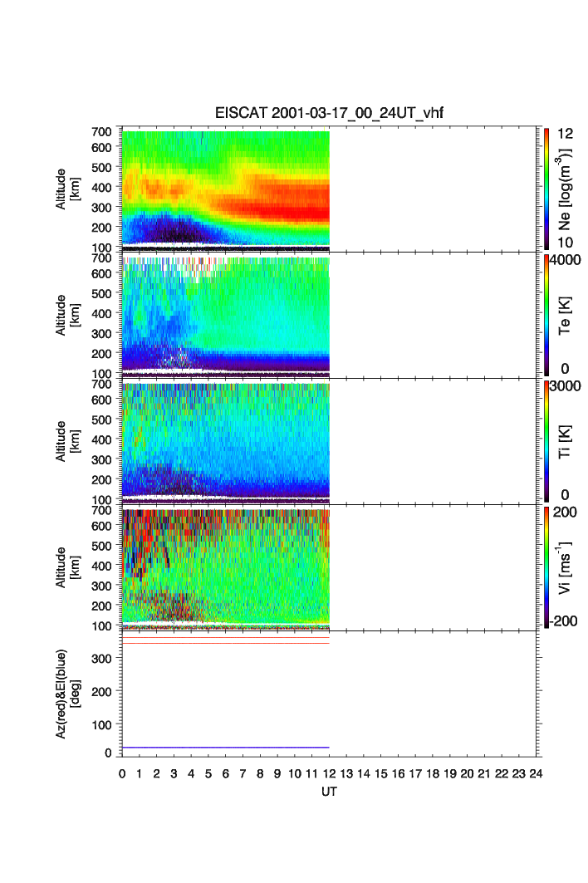Viewport: 588px width, 883px height.
Task: Click the Ti [K] colorbar label
Action: [567, 440]
